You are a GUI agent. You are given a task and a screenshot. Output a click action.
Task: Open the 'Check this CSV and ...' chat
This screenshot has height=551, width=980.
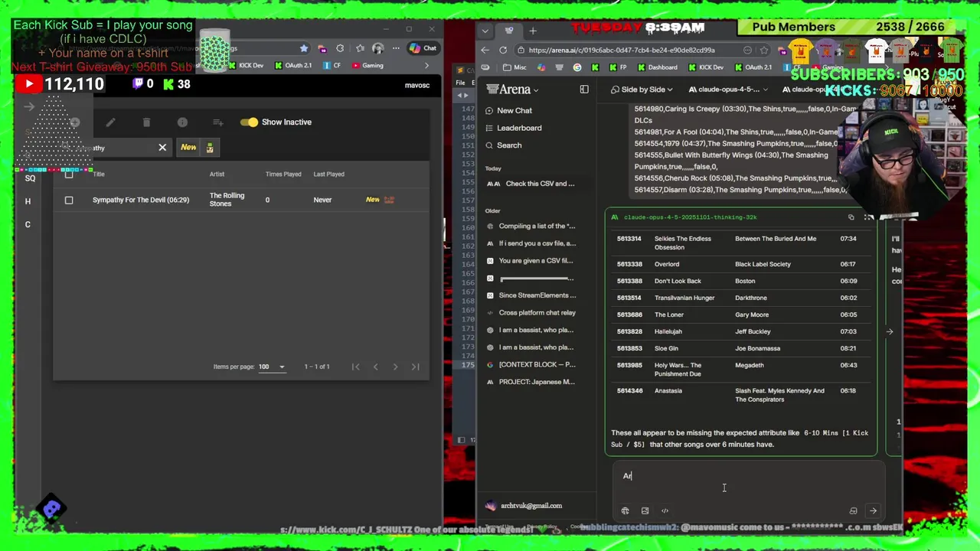tap(531, 184)
